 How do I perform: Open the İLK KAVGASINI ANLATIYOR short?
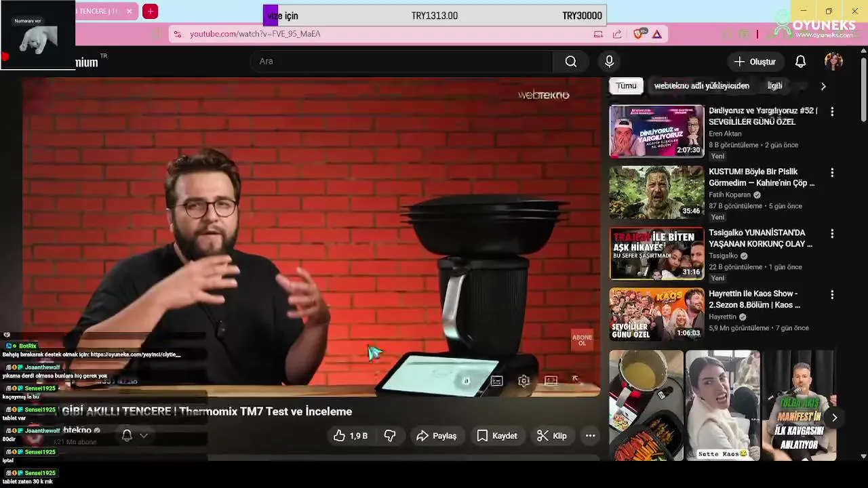click(799, 405)
